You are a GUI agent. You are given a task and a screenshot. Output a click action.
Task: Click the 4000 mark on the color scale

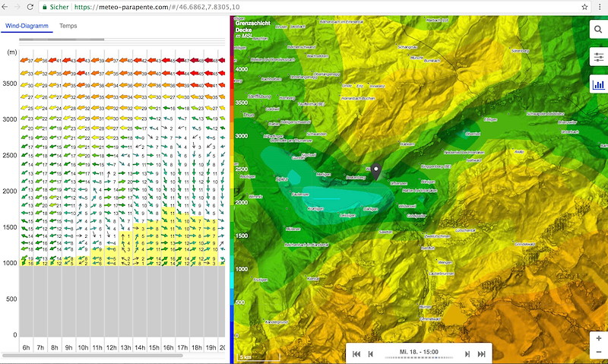click(x=242, y=69)
